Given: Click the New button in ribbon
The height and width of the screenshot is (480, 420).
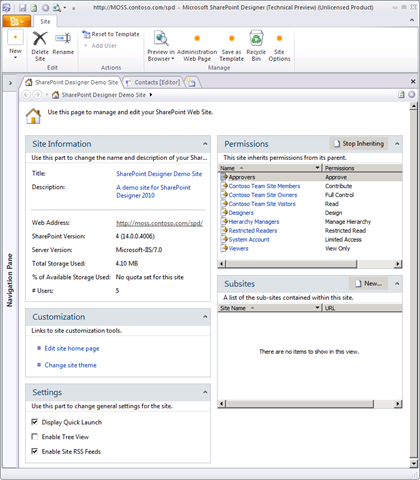Looking at the screenshot, I should click(x=15, y=44).
